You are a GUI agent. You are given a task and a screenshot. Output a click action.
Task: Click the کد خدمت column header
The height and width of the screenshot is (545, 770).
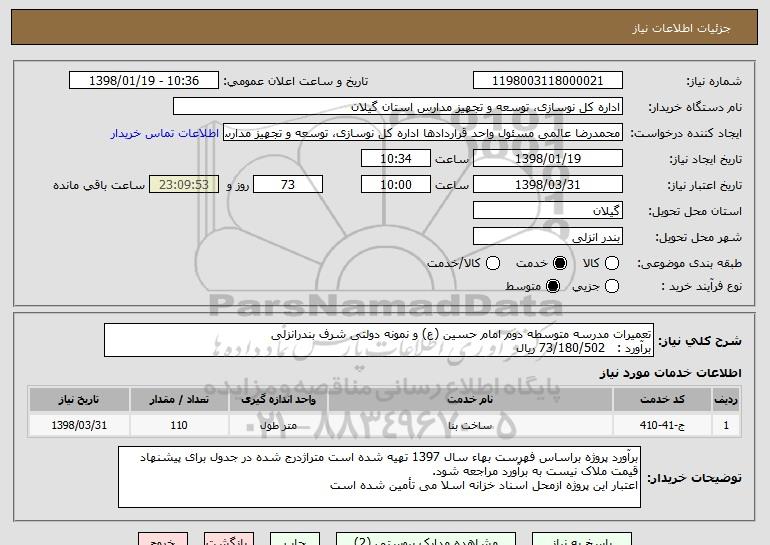point(662,400)
